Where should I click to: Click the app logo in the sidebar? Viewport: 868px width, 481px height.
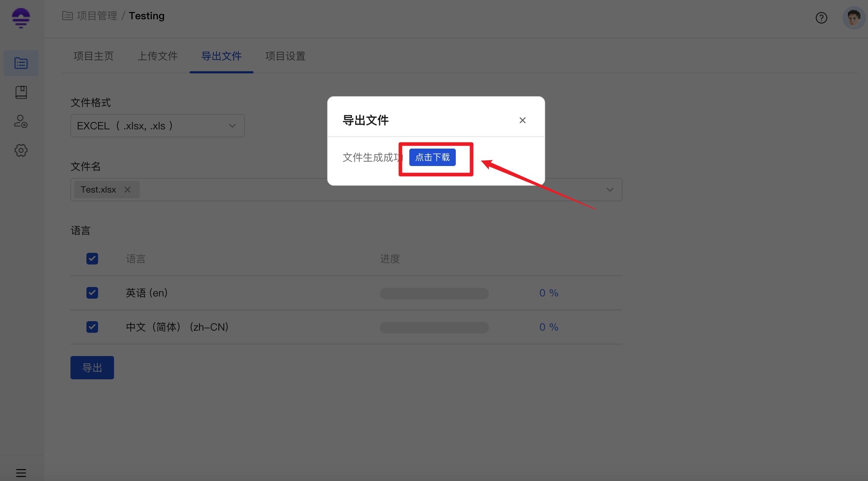[21, 18]
